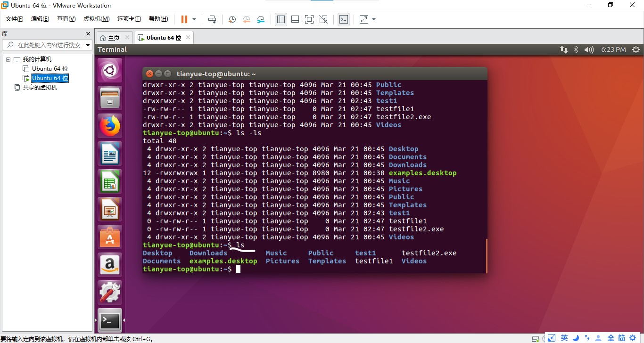Screen dimensions: 644x343
Task: Open the 编辑(E) menu
Action: point(40,19)
